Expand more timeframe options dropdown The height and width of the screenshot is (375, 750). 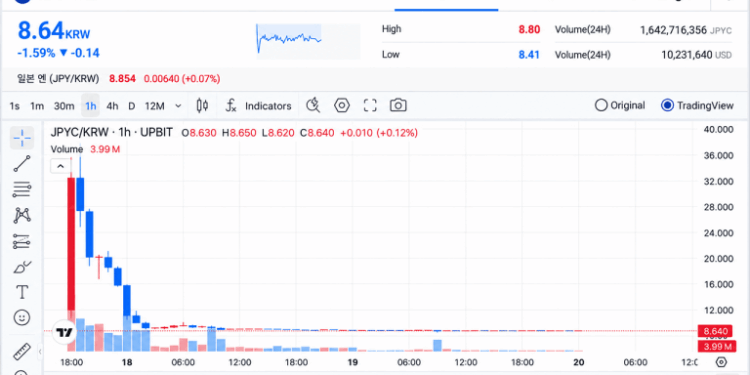click(178, 106)
